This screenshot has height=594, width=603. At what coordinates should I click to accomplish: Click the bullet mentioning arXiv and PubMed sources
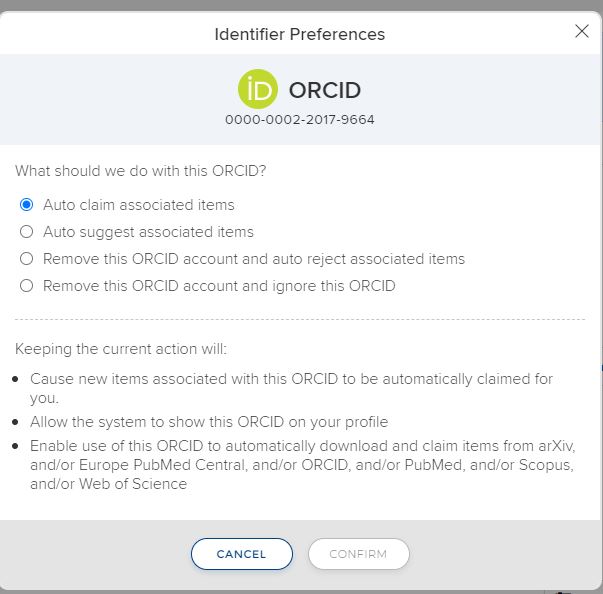point(303,465)
